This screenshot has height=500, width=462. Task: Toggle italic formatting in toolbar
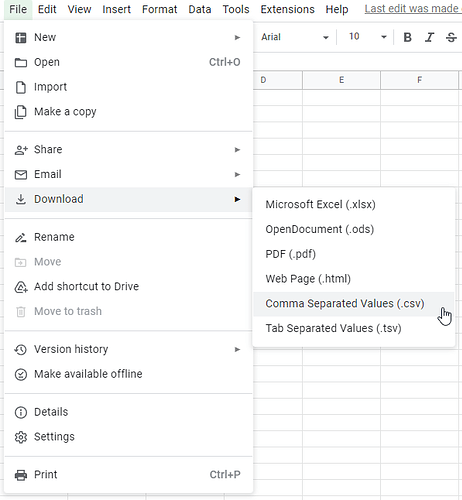click(x=429, y=37)
